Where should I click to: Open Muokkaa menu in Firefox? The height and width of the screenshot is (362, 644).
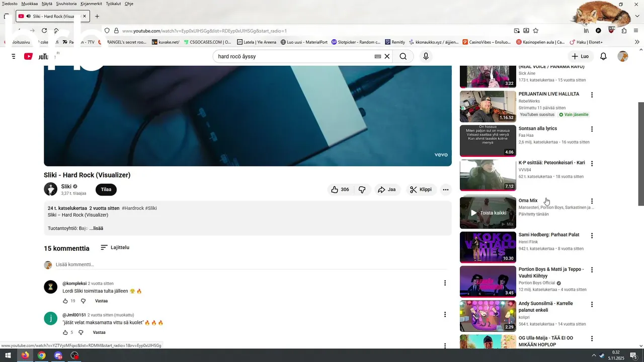click(x=30, y=4)
